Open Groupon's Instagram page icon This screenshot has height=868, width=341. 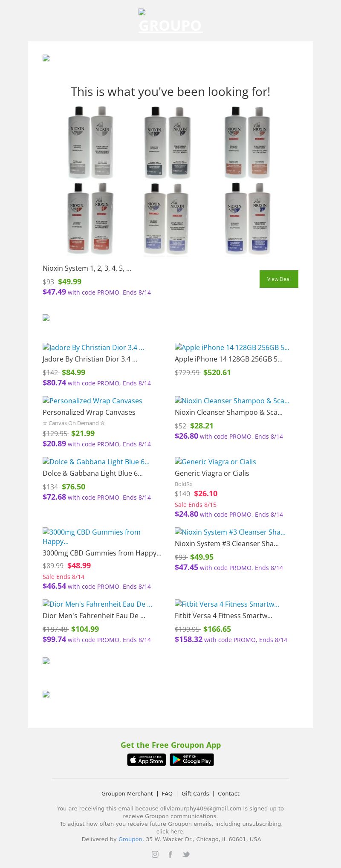click(155, 854)
